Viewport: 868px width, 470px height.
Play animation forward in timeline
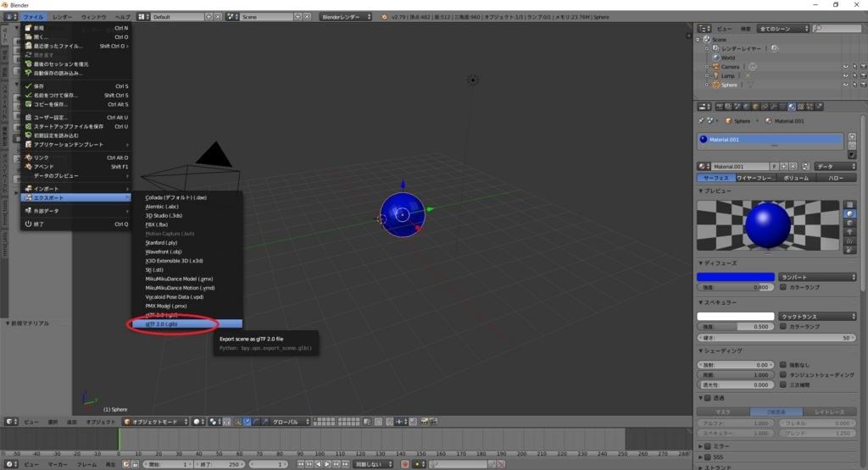pos(327,464)
